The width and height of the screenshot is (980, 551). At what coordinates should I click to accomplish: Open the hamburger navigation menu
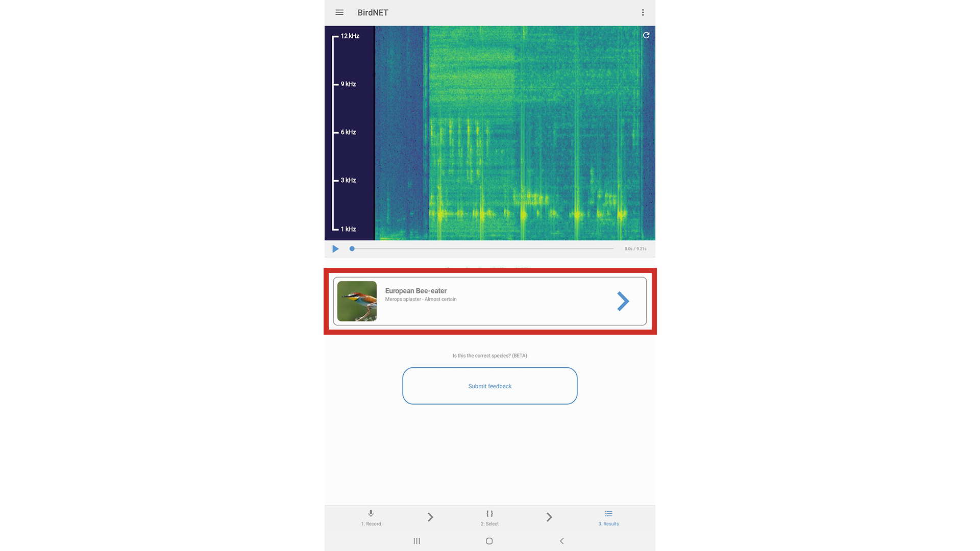click(339, 12)
